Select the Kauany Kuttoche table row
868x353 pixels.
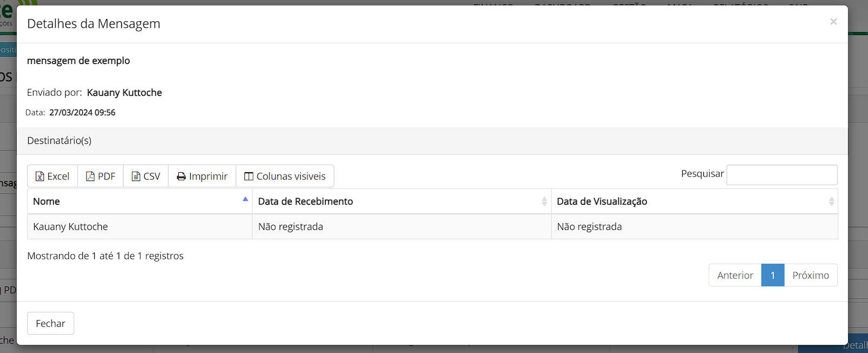point(70,227)
